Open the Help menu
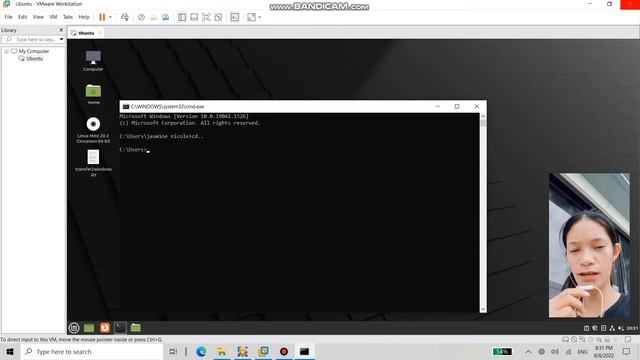This screenshot has width=640, height=360. [84, 17]
